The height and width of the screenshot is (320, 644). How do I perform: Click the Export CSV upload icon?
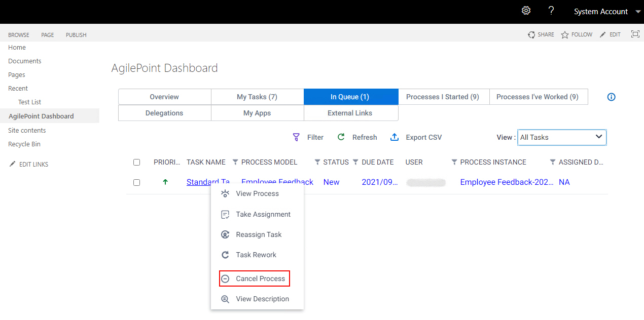click(x=394, y=137)
